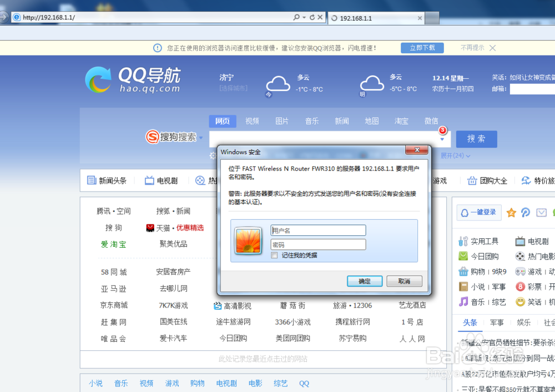The height and width of the screenshot is (392, 555).
Task: Click the 游戏 gamepad icon
Action: (x=520, y=272)
